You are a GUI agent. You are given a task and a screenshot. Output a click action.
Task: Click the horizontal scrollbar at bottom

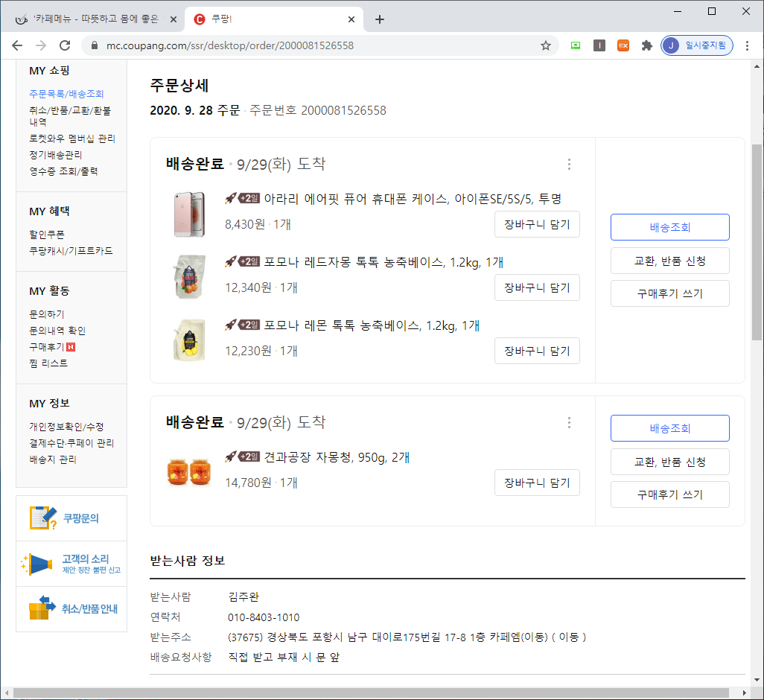371,693
